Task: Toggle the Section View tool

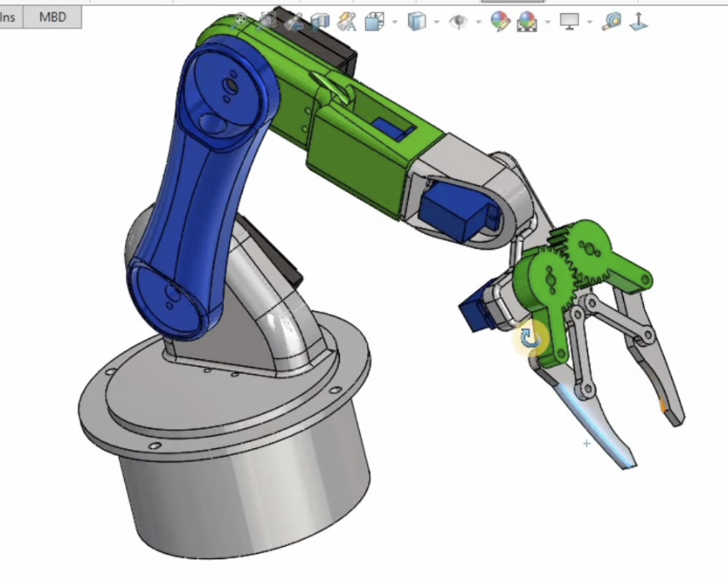Action: (320, 22)
